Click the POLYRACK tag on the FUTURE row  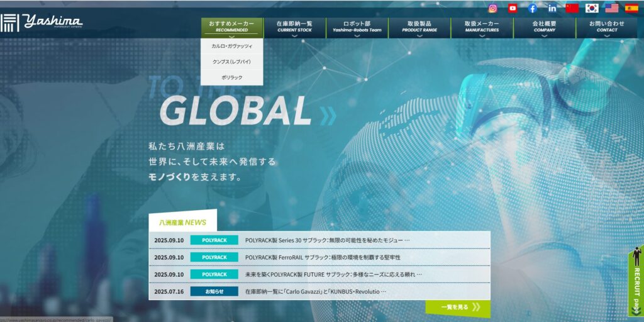214,274
